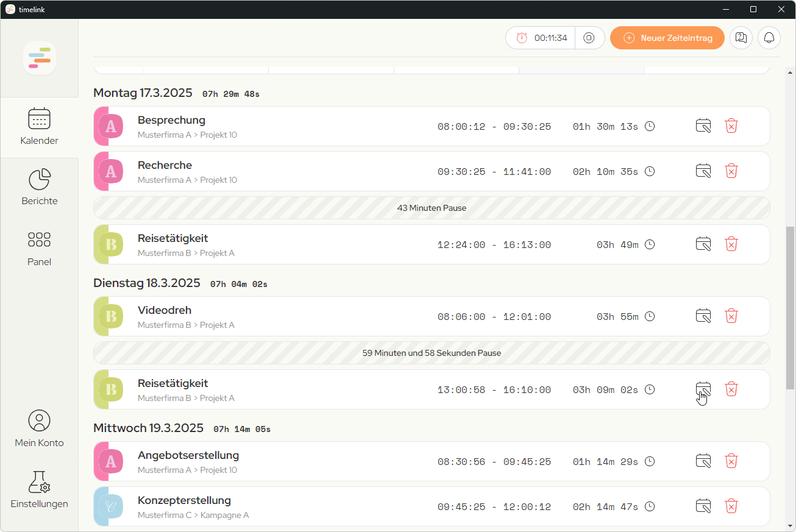Edit the Besprechung time entry
796x532 pixels.
[x=703, y=126]
